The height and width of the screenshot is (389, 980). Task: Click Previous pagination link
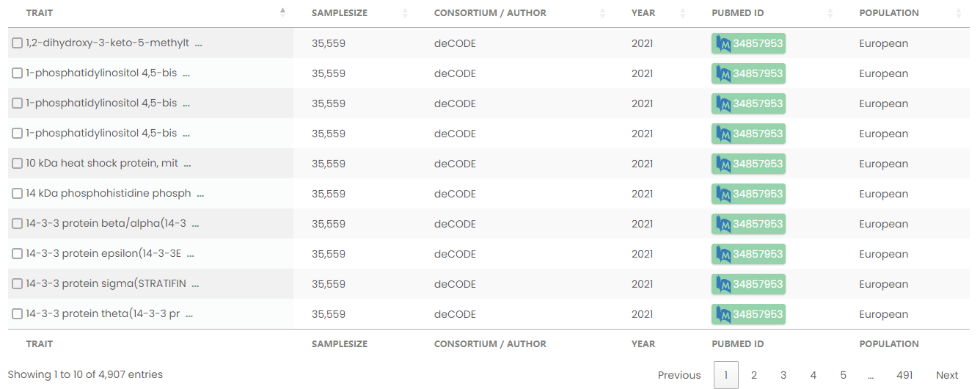pos(679,375)
